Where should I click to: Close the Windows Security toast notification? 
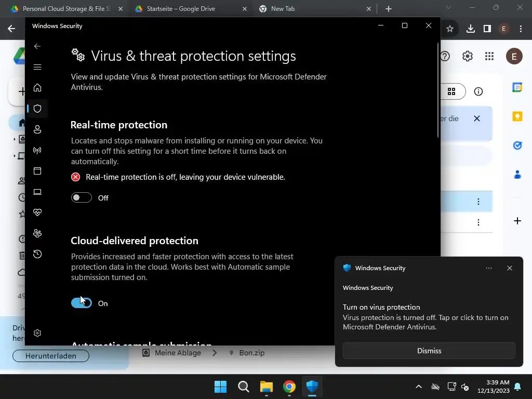pos(509,268)
